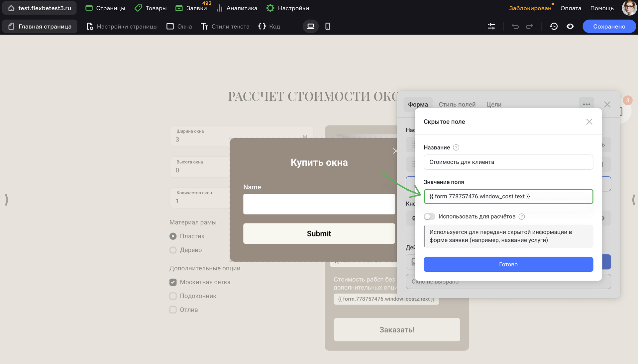Viewport: 638px width, 364px height.
Task: Open the sliders settings icon
Action: (x=491, y=27)
